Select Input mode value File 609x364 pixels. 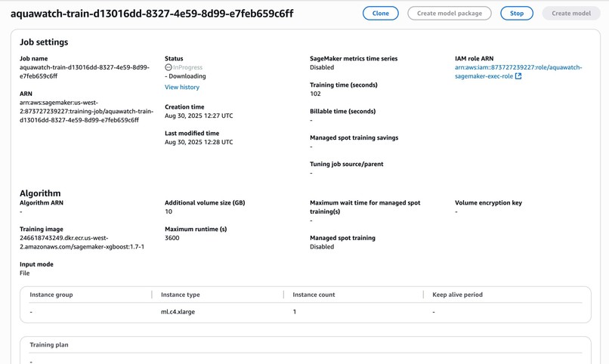[24, 273]
